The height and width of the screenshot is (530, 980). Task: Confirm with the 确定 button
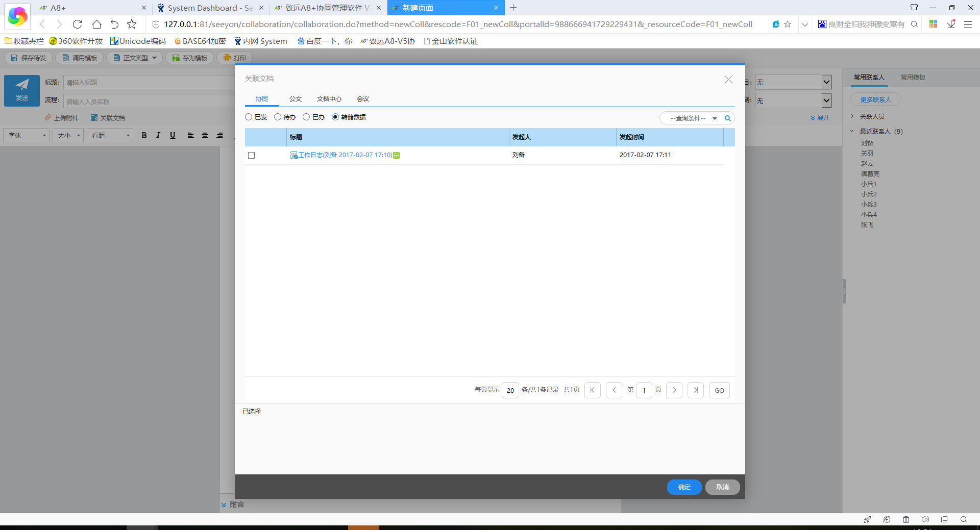click(684, 487)
